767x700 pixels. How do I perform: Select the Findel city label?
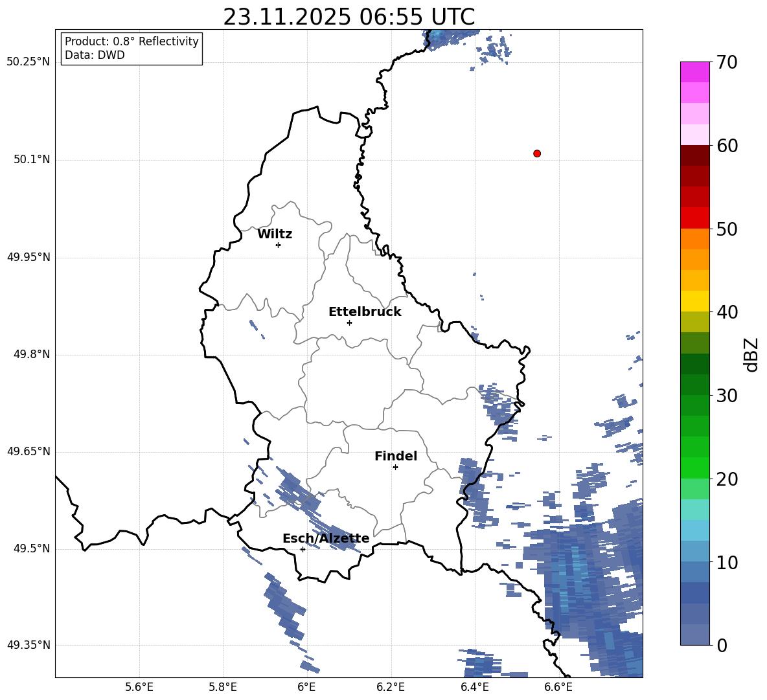(x=396, y=456)
